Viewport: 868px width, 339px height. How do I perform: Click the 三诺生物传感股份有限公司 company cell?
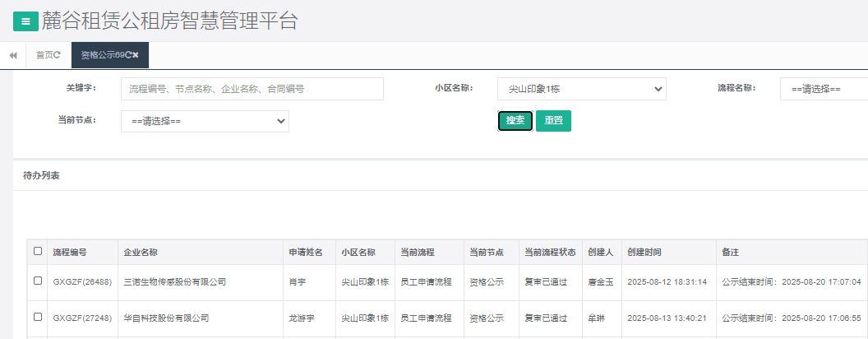click(174, 282)
